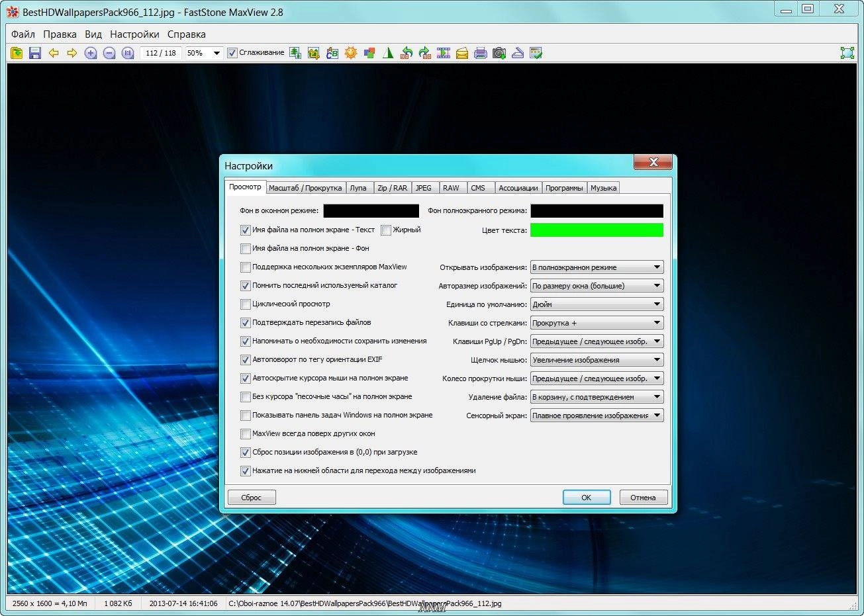Click the CB draw/text toolbar icon
This screenshot has height=616, width=864.
(x=332, y=53)
